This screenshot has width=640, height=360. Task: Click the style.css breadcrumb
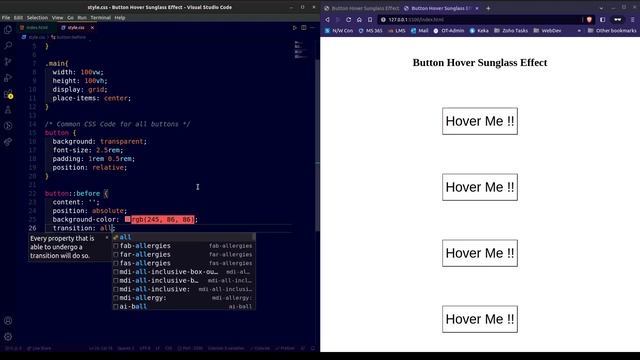point(34,37)
